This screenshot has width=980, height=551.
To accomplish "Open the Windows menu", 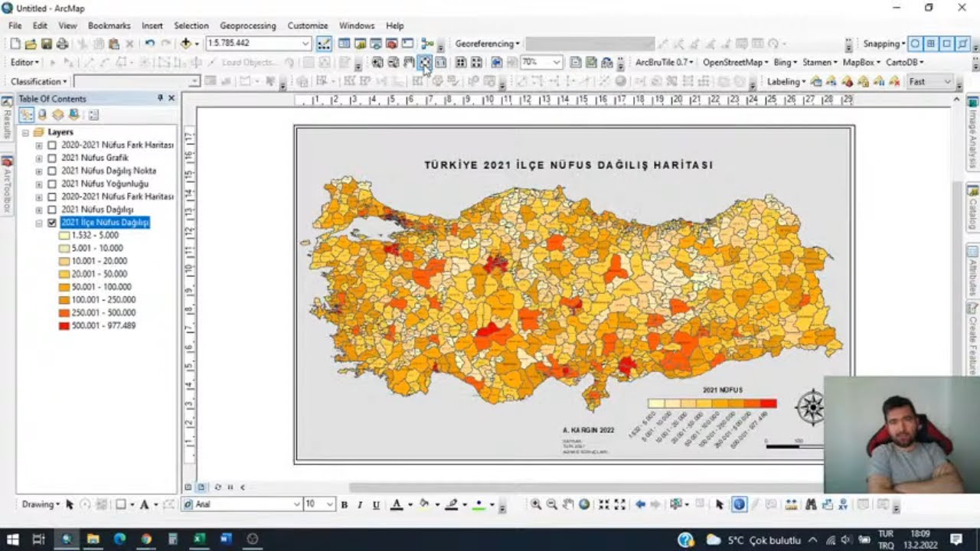I will [357, 25].
